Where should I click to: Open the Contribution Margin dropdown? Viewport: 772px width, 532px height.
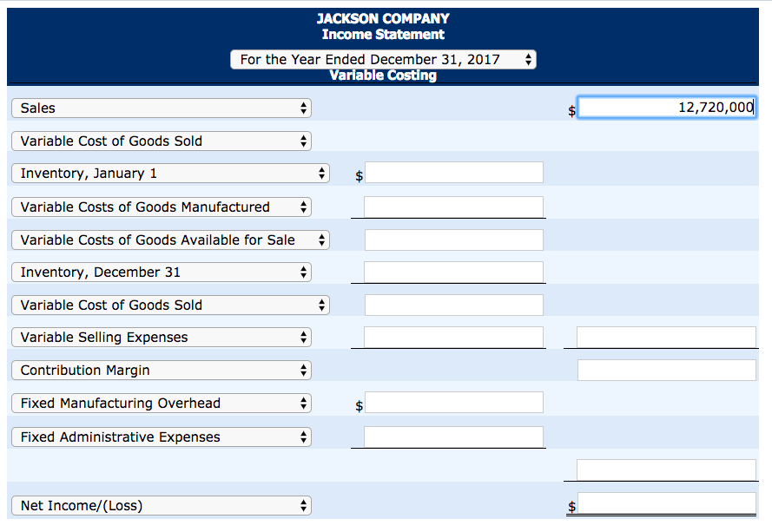[x=162, y=371]
